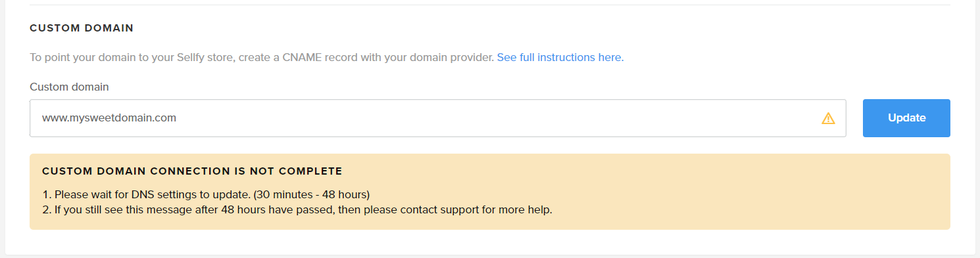The width and height of the screenshot is (980, 258).
Task: Click the blue Update button
Action: coord(906,118)
